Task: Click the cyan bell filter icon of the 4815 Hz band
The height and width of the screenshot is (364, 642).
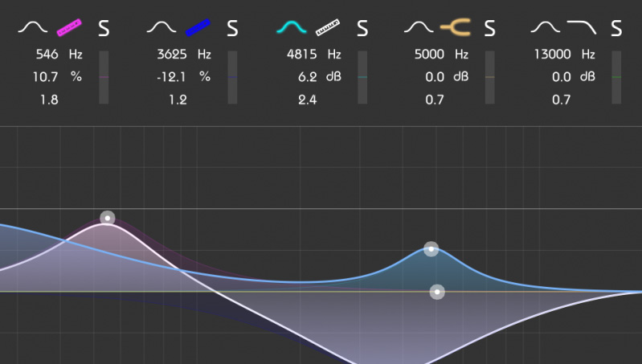Action: point(292,27)
